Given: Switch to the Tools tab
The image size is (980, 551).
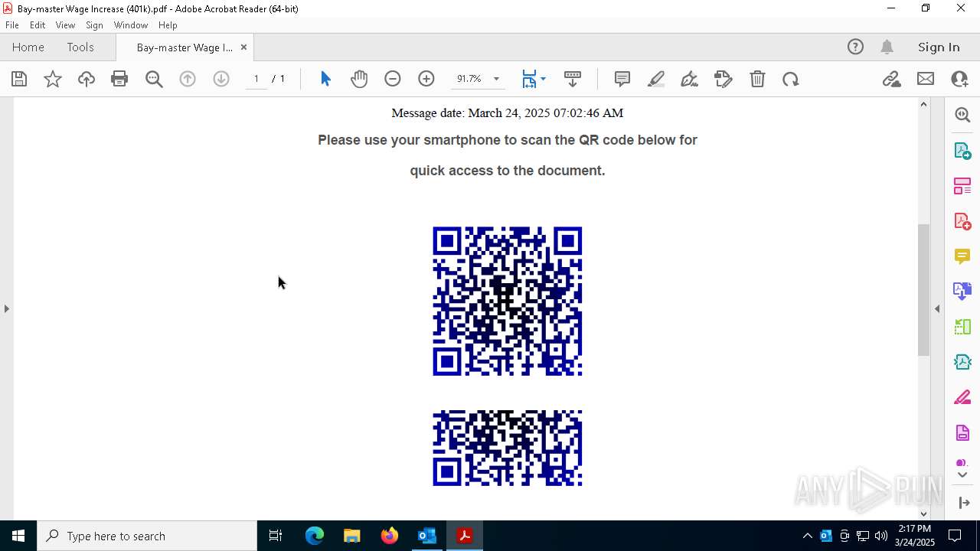Looking at the screenshot, I should pos(80,47).
